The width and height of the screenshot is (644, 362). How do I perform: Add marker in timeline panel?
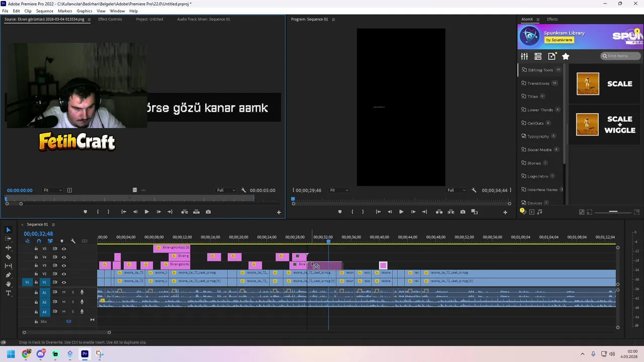click(x=62, y=241)
